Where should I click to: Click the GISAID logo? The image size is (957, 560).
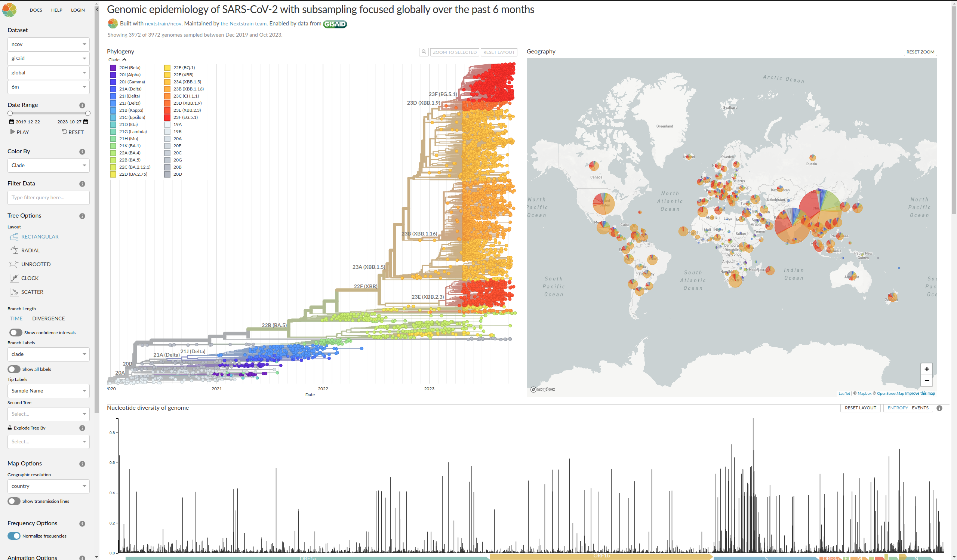click(x=335, y=24)
